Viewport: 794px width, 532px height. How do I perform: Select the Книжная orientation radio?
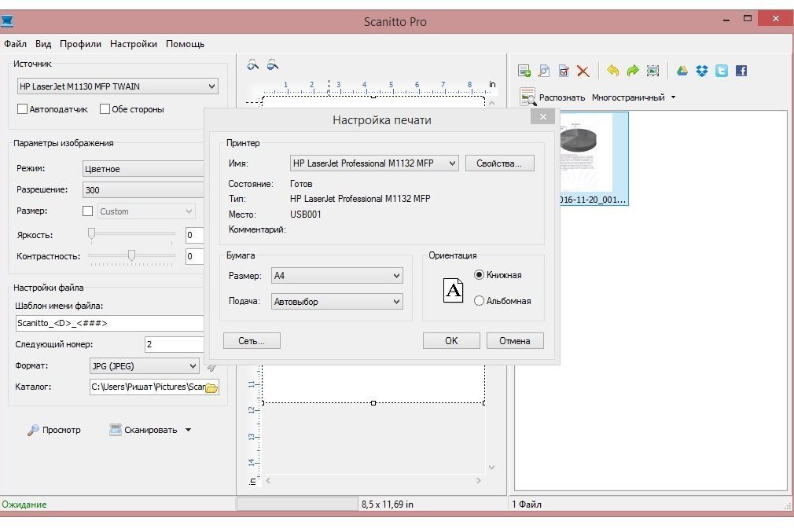tap(479, 275)
